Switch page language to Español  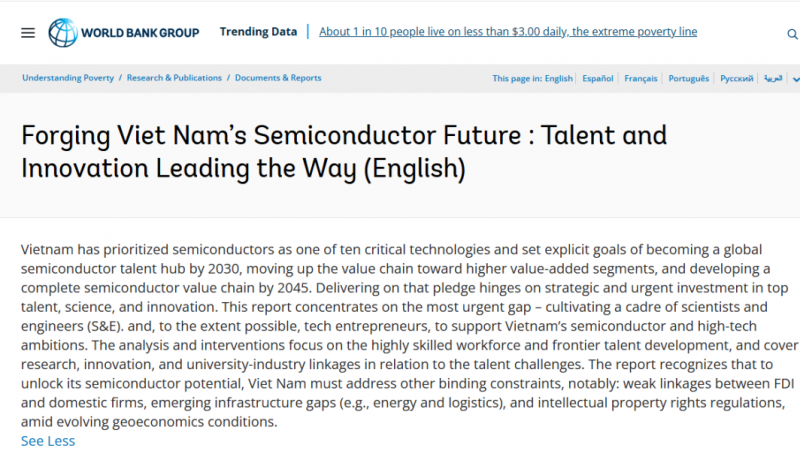coord(597,79)
